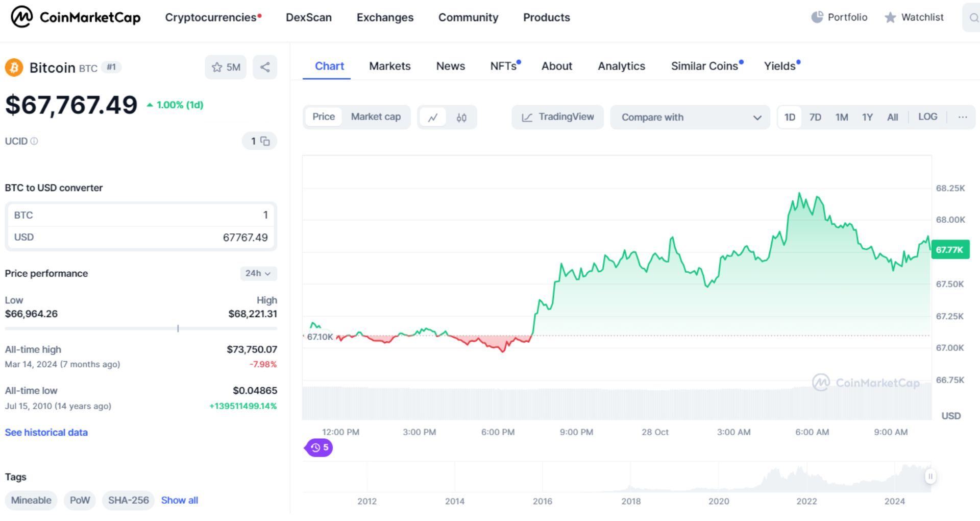The width and height of the screenshot is (980, 521).
Task: Select the 7D time range
Action: (x=815, y=116)
